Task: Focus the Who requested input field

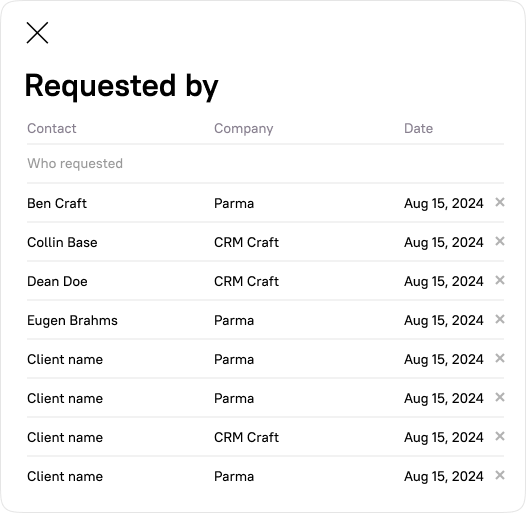Action: [265, 164]
